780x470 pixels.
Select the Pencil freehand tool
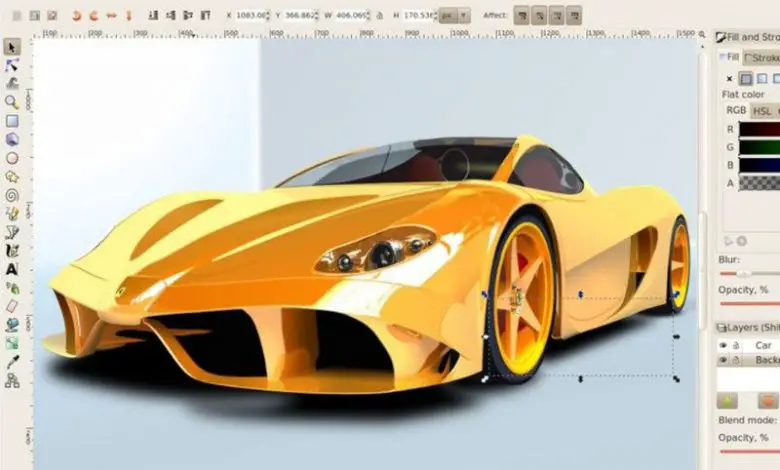coord(11,214)
